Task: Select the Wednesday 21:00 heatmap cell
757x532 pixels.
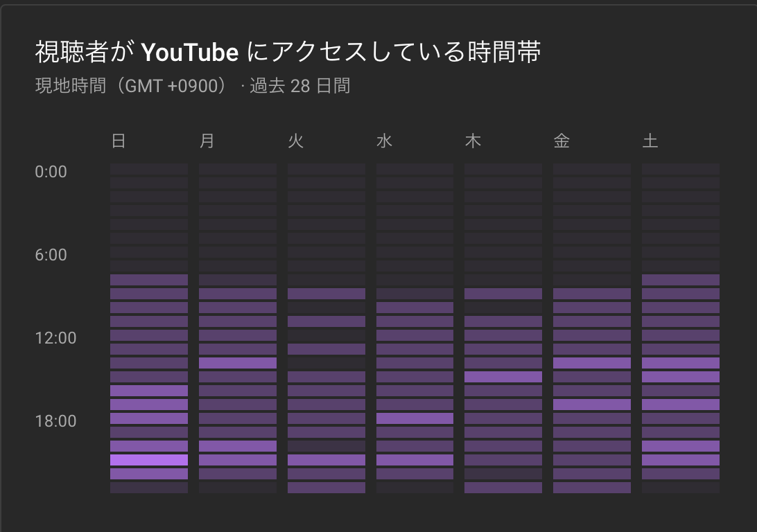Action: pos(415,460)
